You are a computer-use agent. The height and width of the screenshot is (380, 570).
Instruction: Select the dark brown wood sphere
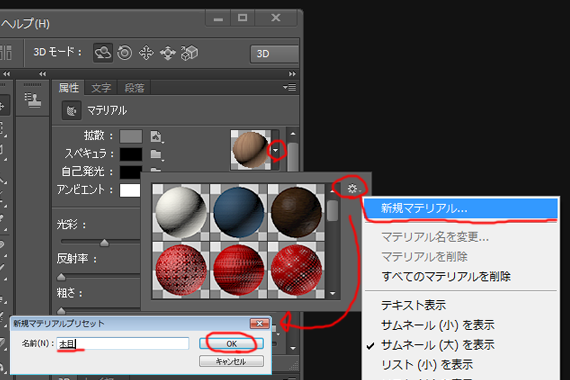tap(296, 212)
